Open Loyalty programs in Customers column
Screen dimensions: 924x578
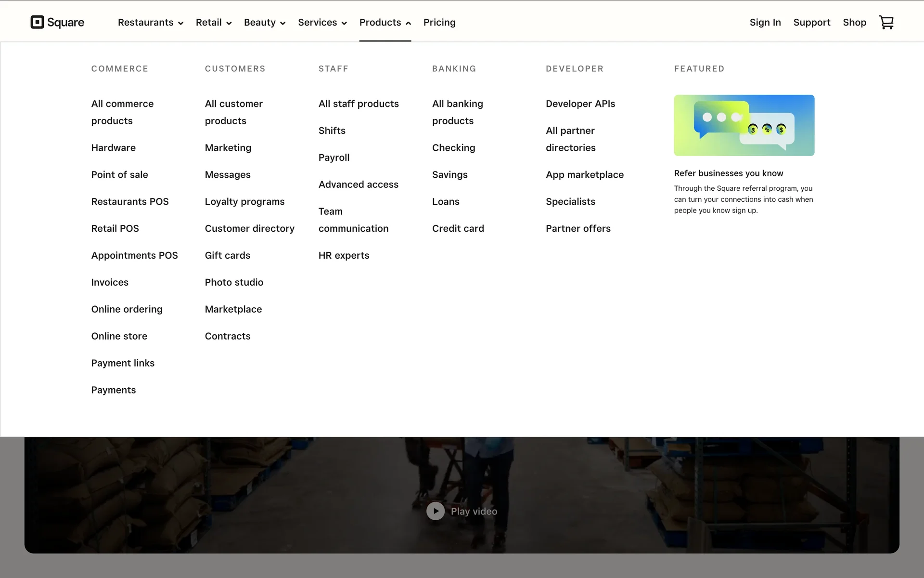coord(244,202)
